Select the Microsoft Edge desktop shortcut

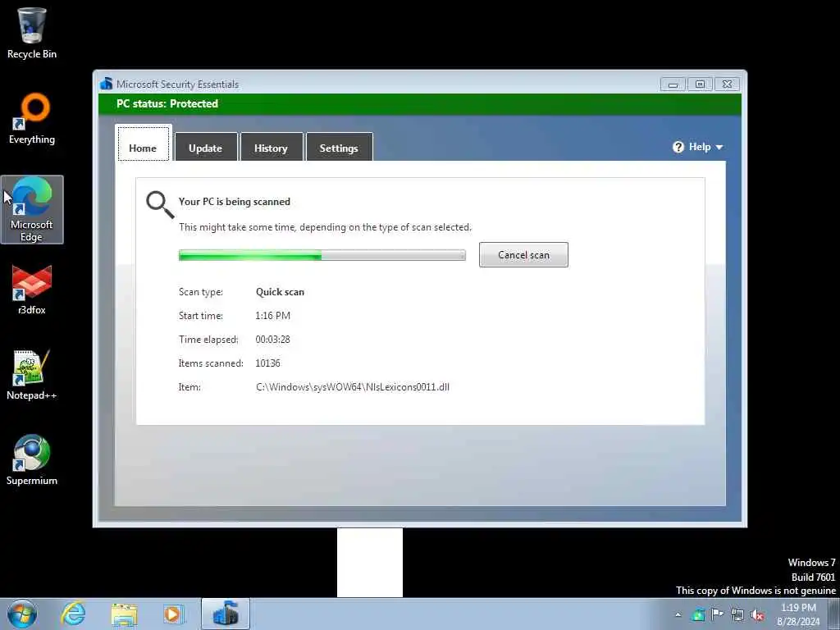click(x=32, y=209)
